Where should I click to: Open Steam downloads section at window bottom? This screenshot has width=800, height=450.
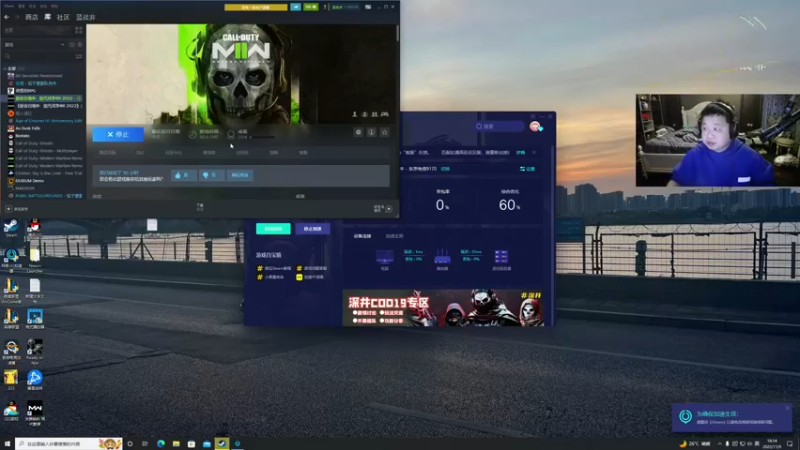click(200, 207)
